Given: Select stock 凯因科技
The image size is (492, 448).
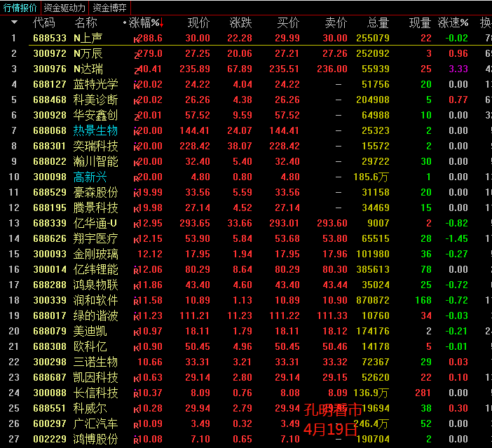Looking at the screenshot, I should pos(96,377).
